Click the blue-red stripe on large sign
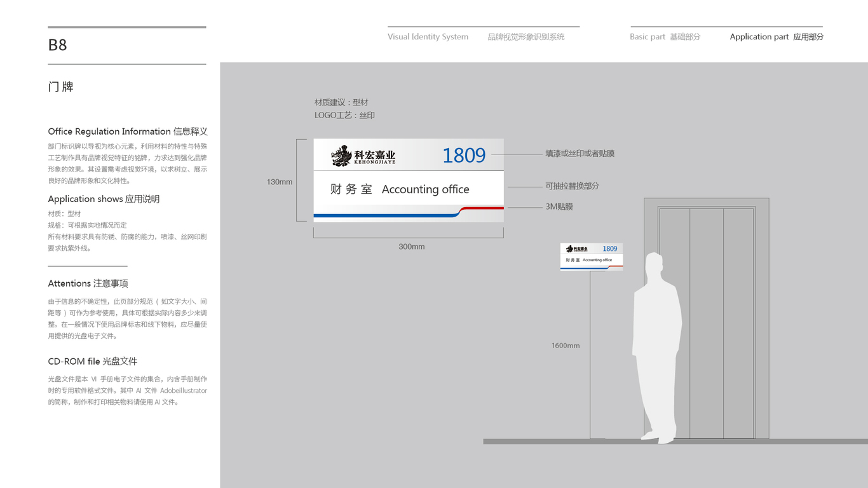This screenshot has width=868, height=488. (x=409, y=212)
